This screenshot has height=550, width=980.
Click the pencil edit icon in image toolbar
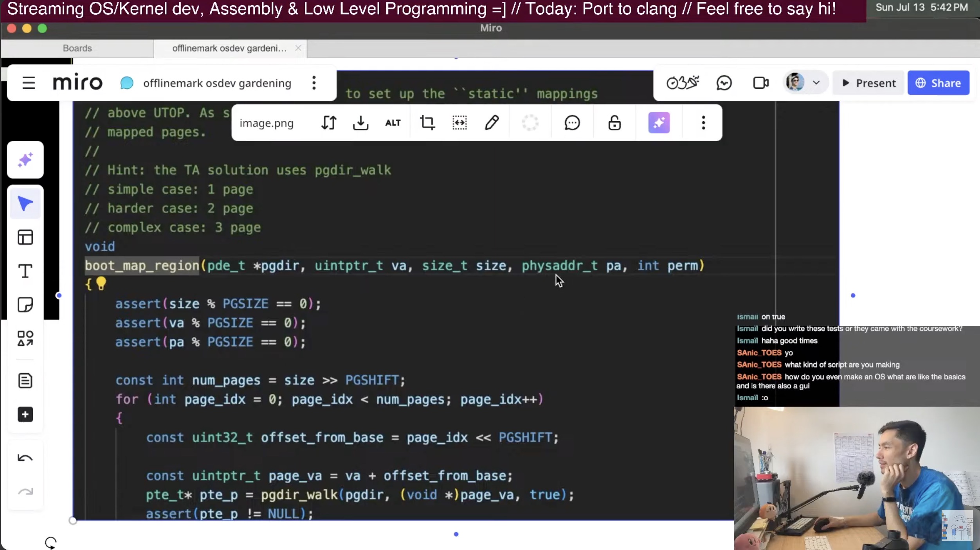pos(492,123)
